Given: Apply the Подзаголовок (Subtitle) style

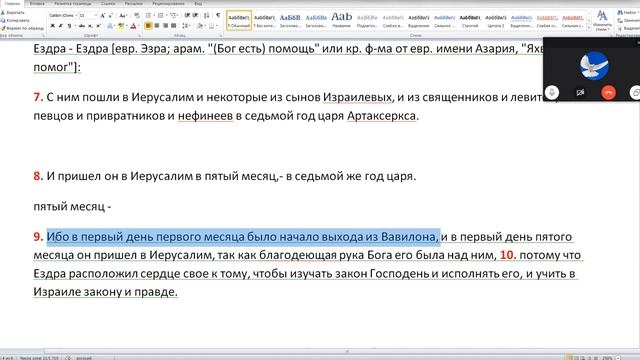Looking at the screenshot, I should click(367, 20).
